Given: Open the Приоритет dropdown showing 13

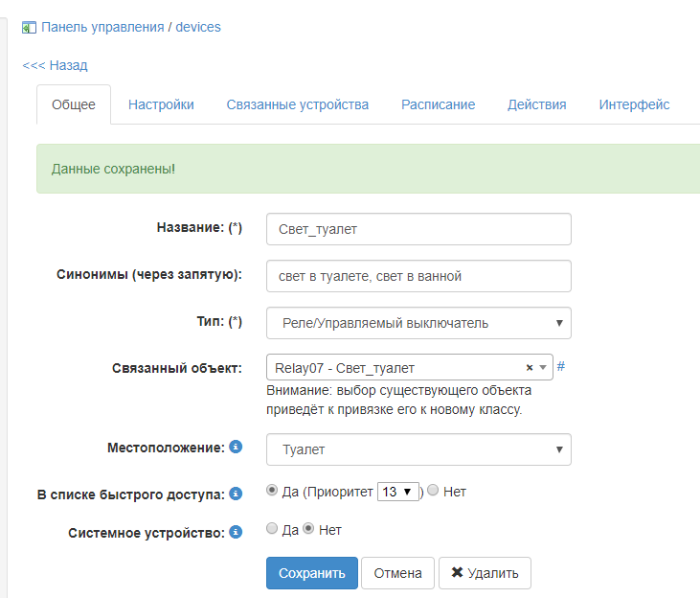Looking at the screenshot, I should (x=398, y=492).
